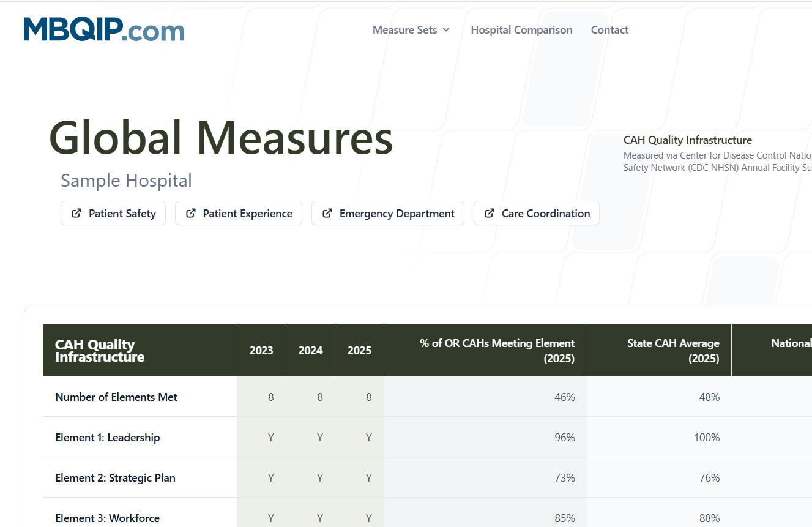Open the Patient Safety measure set
This screenshot has width=812, height=527.
tap(113, 213)
